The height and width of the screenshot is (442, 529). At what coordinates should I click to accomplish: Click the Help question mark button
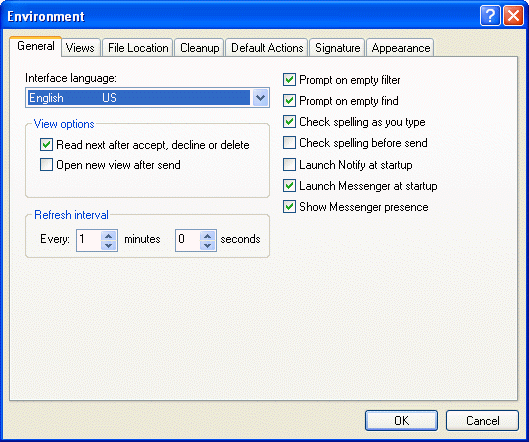click(490, 16)
